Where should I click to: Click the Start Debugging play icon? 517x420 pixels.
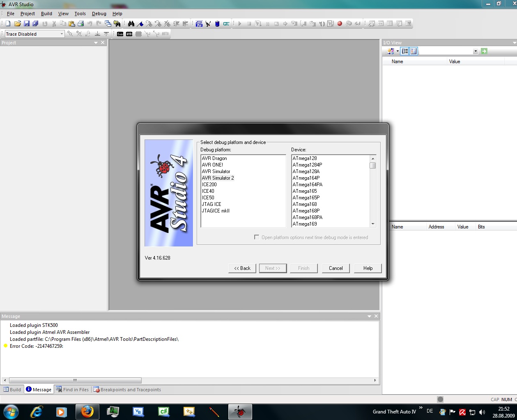tap(240, 24)
